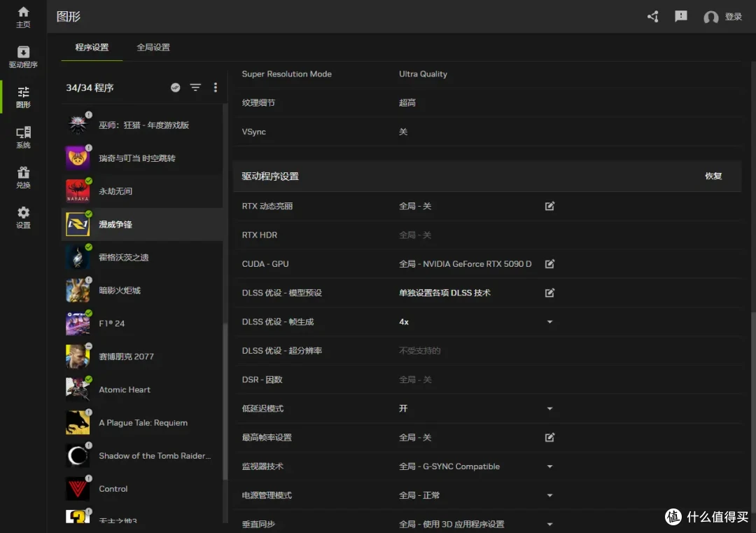Click the 永劫无间 NARAKA game icon
Screen dimensions: 756x533
pos(78,191)
